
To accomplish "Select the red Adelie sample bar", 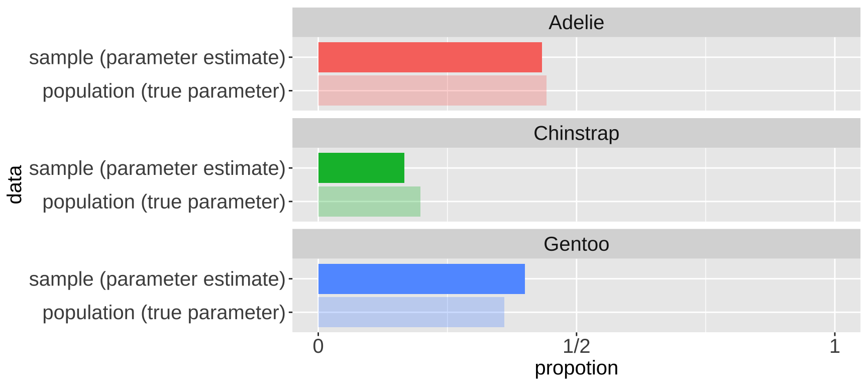I will 430,57.
